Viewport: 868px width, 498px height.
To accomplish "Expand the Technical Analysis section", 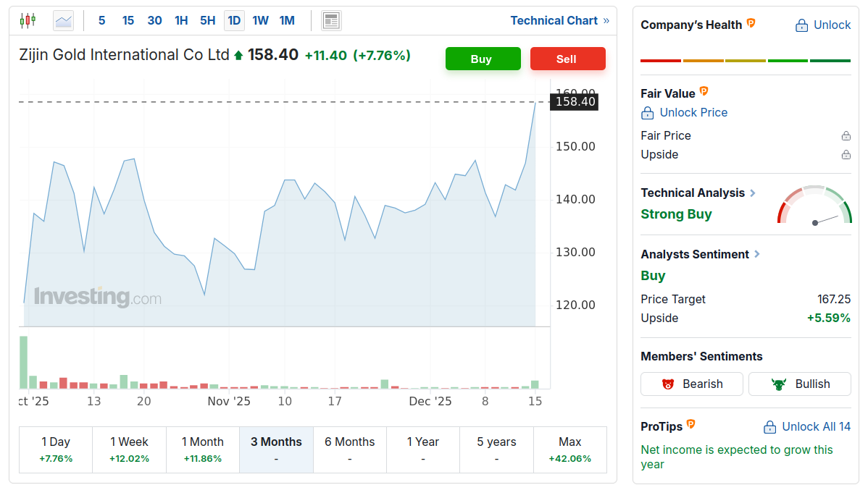I will pos(753,193).
